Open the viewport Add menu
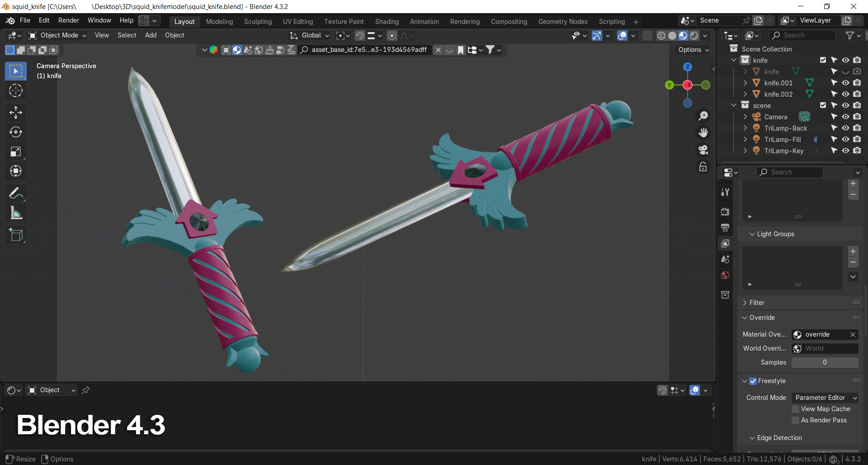The image size is (868, 465). [x=151, y=35]
